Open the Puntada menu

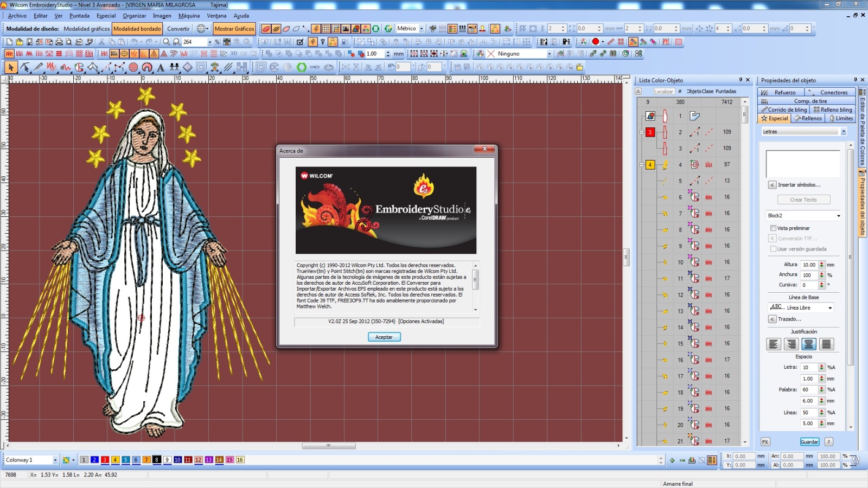[79, 16]
